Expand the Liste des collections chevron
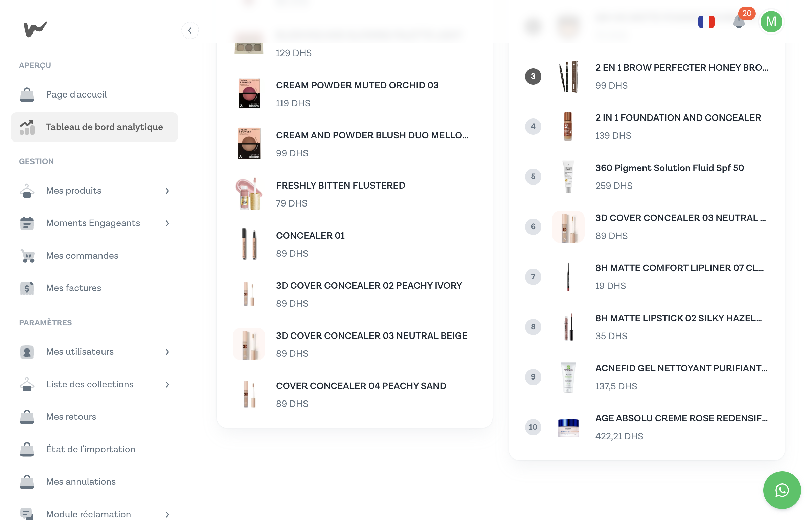This screenshot has height=520, width=812. click(x=167, y=385)
